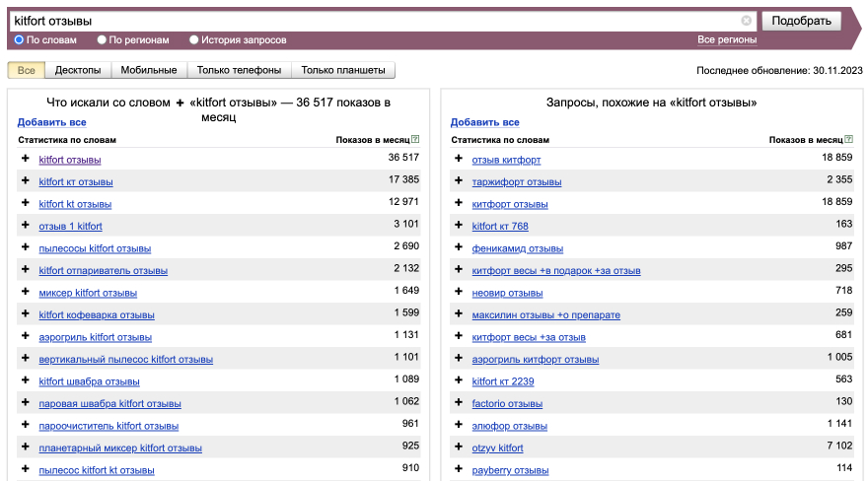Open the 'китфорт весы +за отзыв' link
Screen dimensions: 868x481
529,337
